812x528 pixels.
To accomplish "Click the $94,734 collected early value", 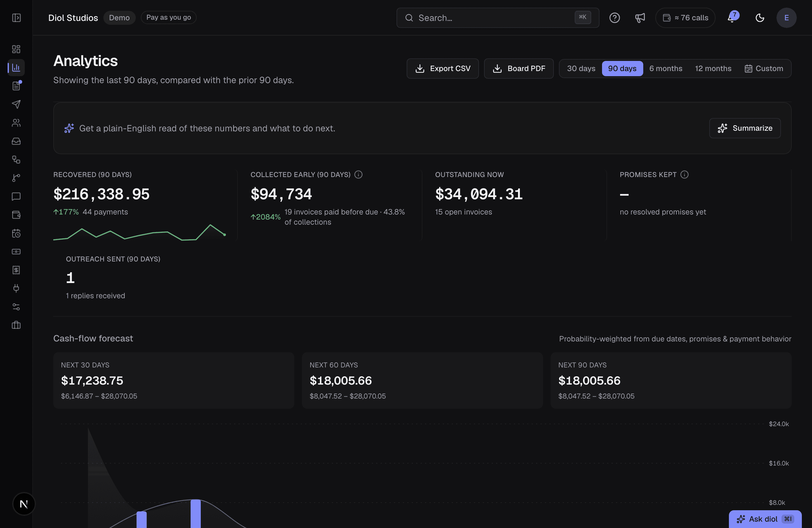I will pos(281,194).
